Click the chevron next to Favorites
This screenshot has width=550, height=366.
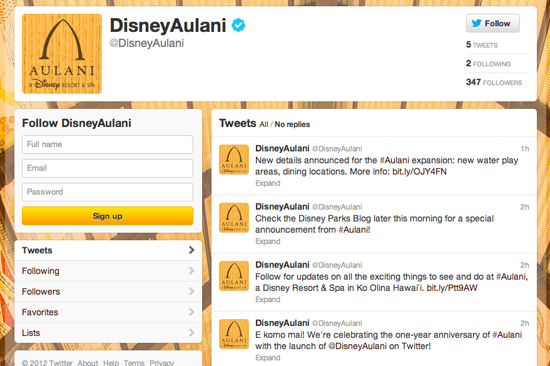(192, 312)
